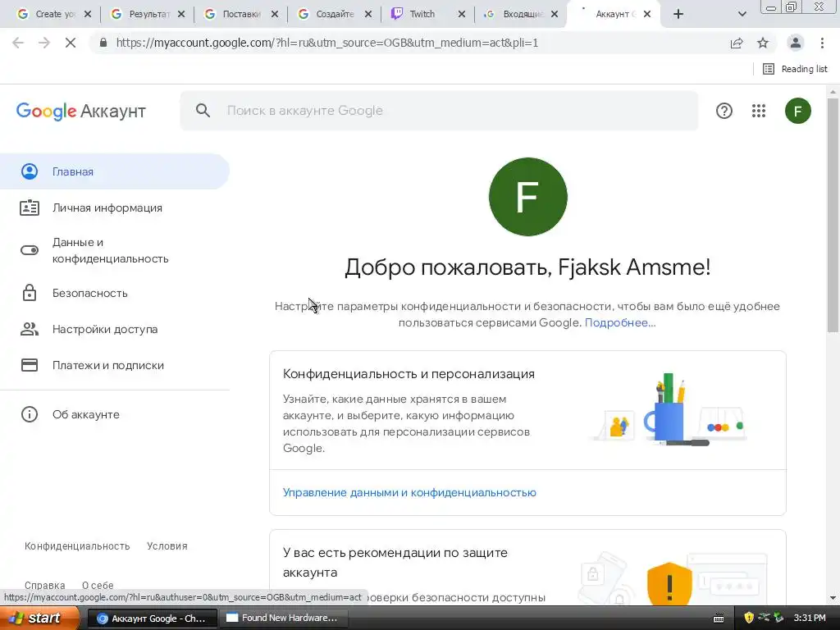The image size is (840, 630).
Task: Open Данные и конфиденциальность section
Action: (111, 250)
